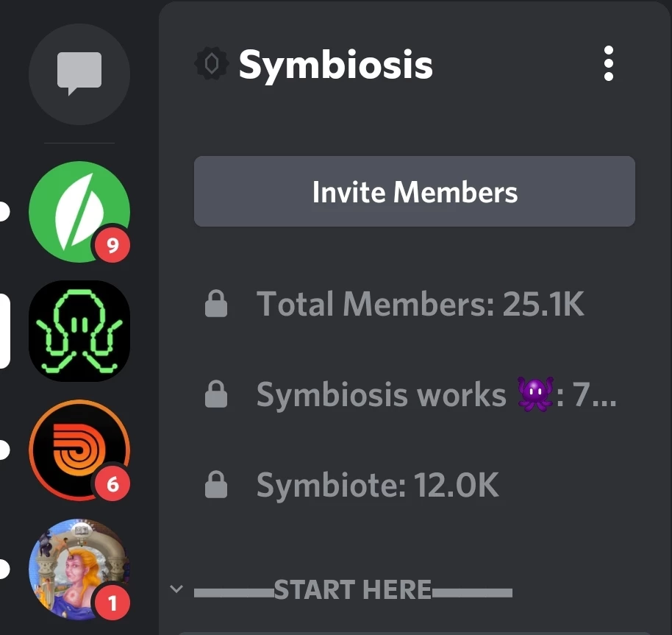Image resolution: width=672 pixels, height=635 pixels.
Task: Select the green octopus Symbiosis server
Action: pos(79,331)
